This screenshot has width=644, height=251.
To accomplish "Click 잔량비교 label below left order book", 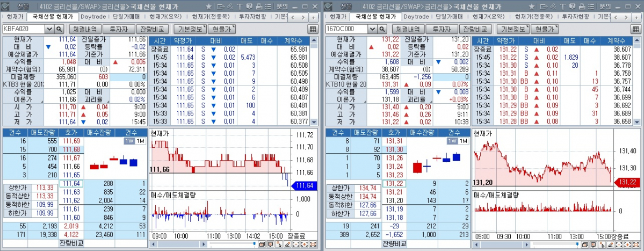I will [x=71, y=243].
